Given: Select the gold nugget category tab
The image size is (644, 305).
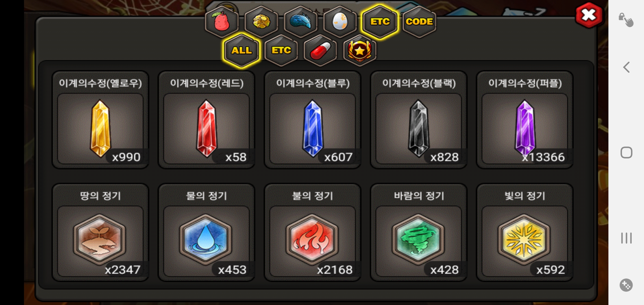Looking at the screenshot, I should pos(261,21).
